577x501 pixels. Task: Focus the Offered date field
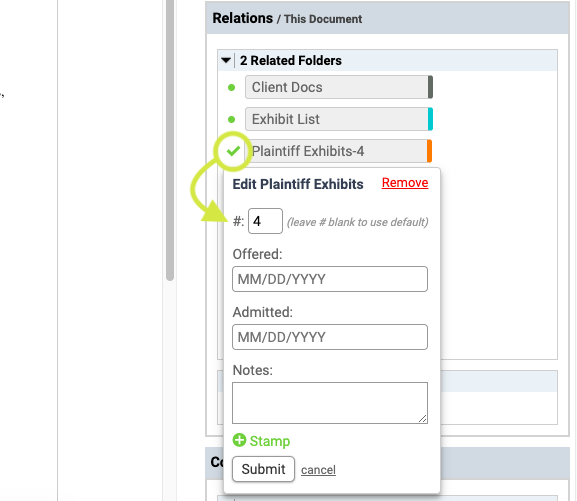(x=330, y=279)
